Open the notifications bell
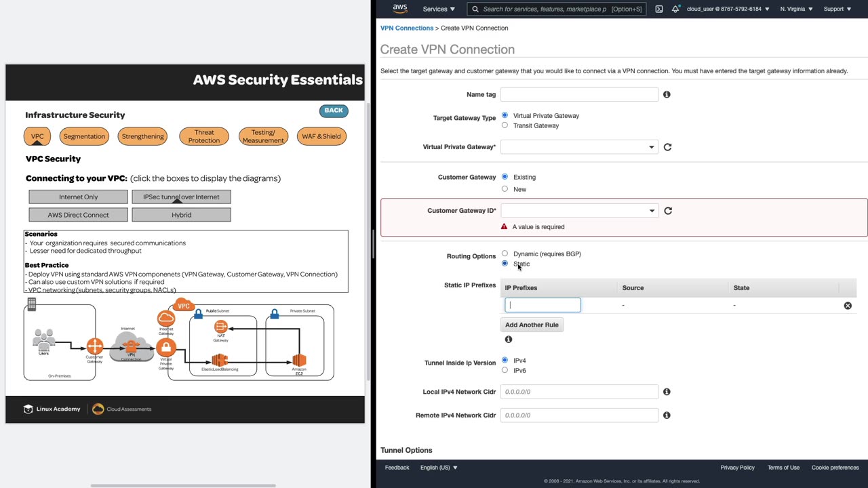This screenshot has width=868, height=488. pos(675,9)
